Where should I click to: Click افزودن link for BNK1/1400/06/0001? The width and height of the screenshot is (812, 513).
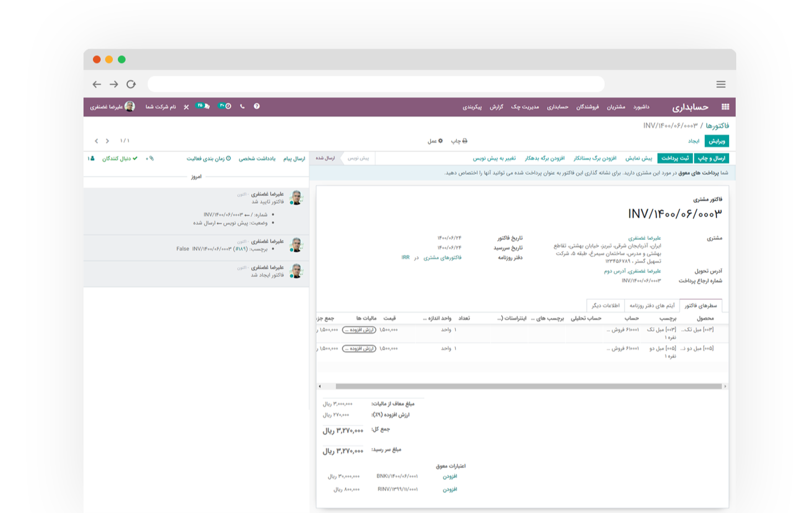coord(450,477)
